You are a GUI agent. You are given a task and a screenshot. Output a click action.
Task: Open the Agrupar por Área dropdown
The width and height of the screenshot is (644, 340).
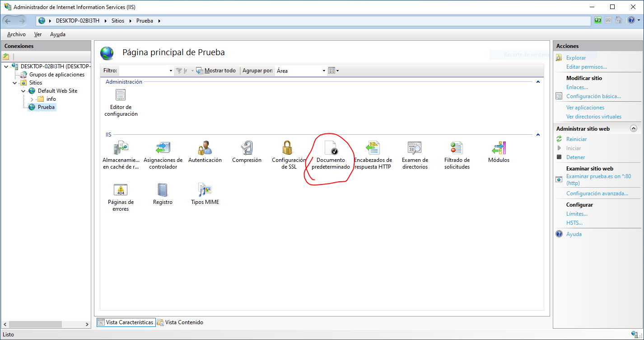[324, 71]
